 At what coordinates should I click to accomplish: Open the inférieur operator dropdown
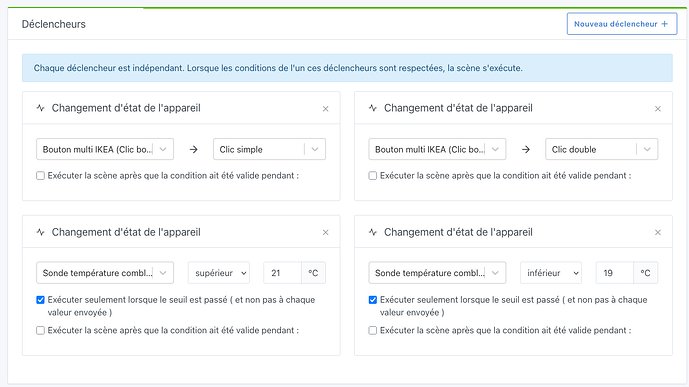(551, 273)
